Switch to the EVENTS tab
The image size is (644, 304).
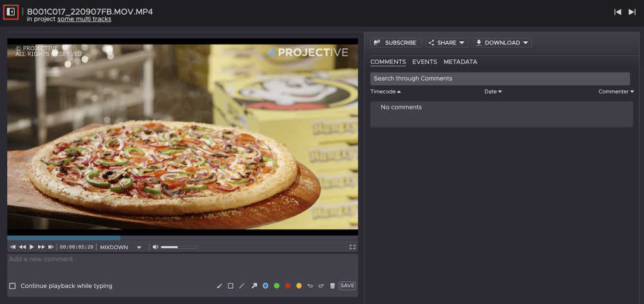[x=424, y=62]
